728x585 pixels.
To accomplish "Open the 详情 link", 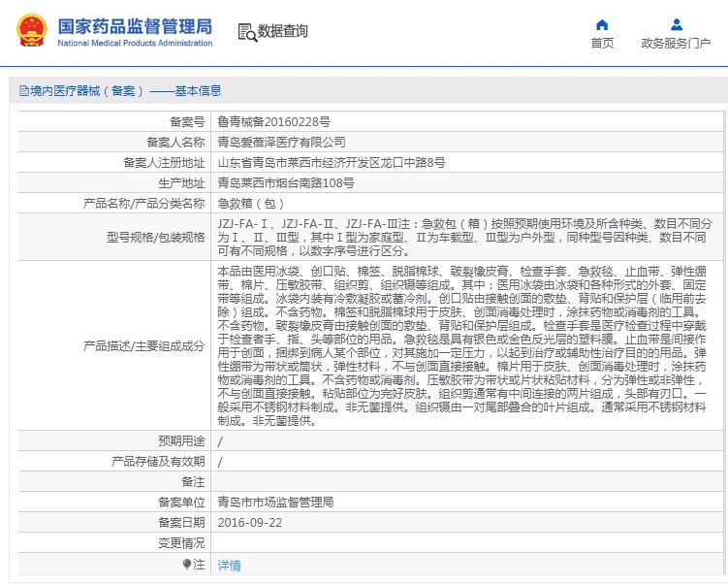I will click(229, 565).
